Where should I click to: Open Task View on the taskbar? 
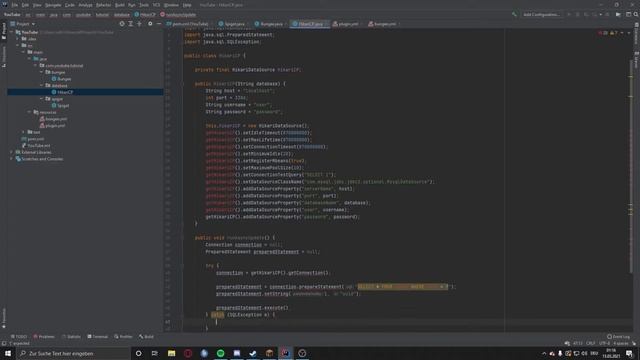[155, 353]
